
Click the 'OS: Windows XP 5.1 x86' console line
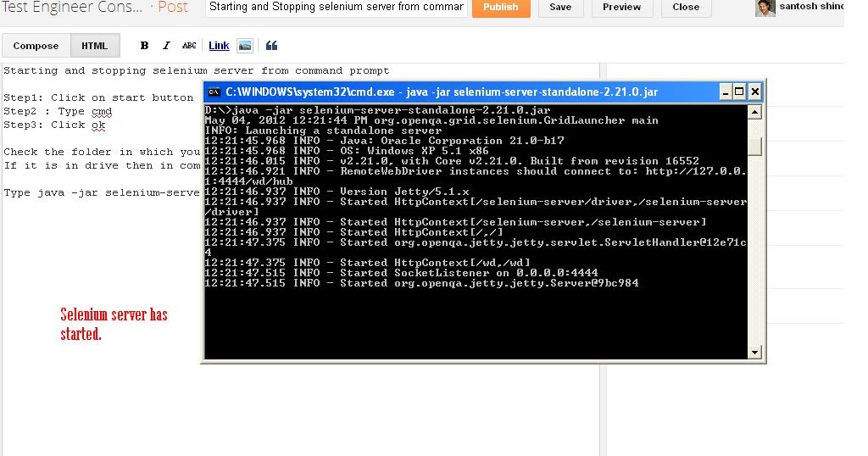(347, 151)
